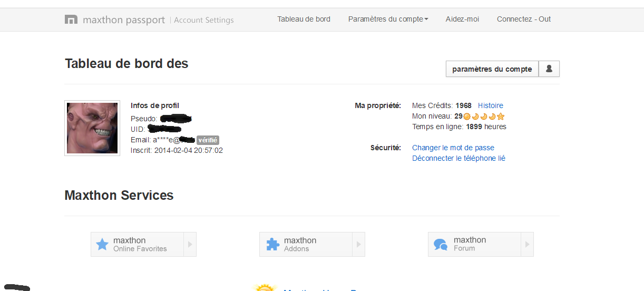Screen dimensions: 644x291
Task: Click the star icon of Online Favorites
Action: [x=102, y=244]
